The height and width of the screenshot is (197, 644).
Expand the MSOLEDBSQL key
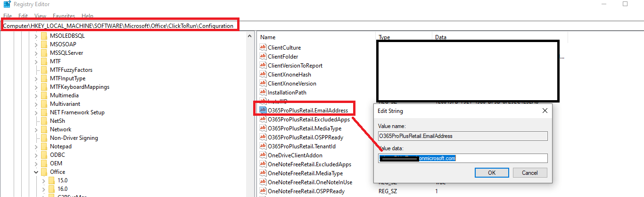point(36,36)
